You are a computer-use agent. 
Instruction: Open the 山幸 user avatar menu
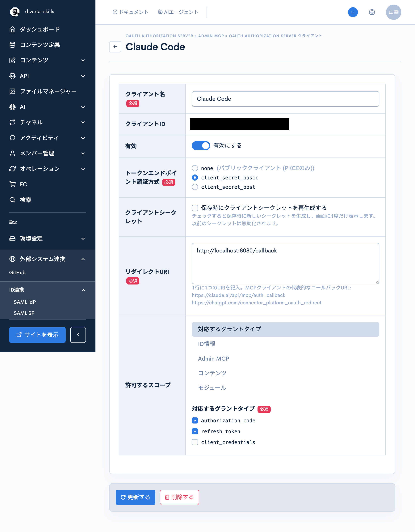[394, 12]
